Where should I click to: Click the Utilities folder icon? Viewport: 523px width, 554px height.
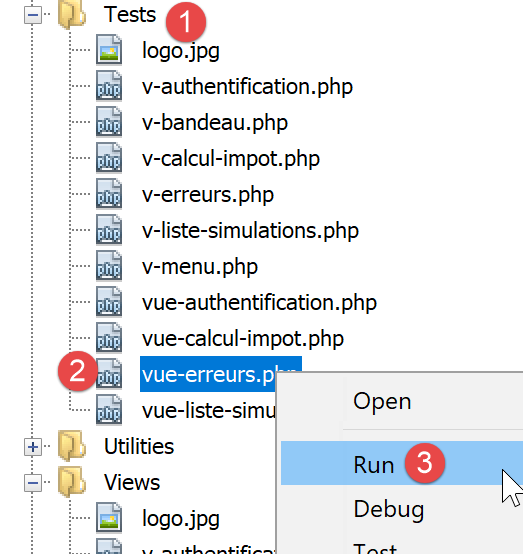(x=72, y=446)
